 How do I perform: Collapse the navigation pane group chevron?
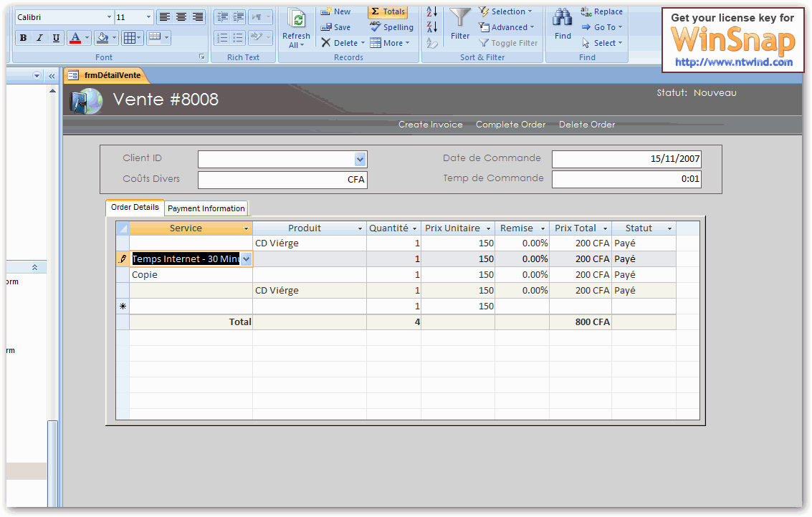(34, 268)
